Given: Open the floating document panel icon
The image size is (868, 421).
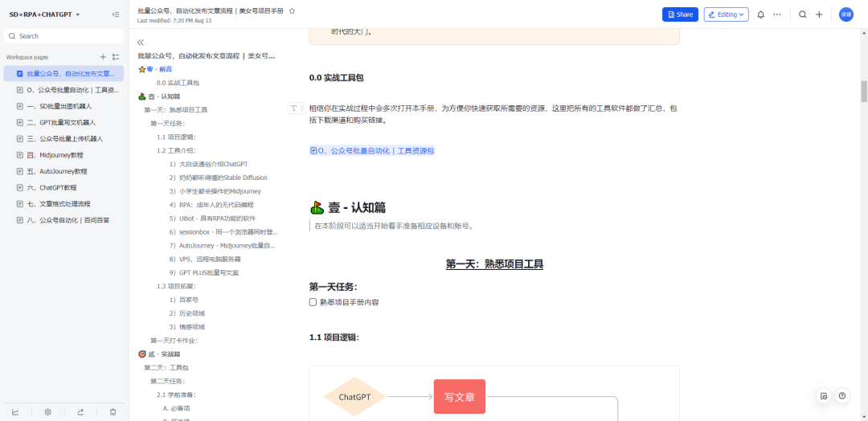Looking at the screenshot, I should (824, 395).
